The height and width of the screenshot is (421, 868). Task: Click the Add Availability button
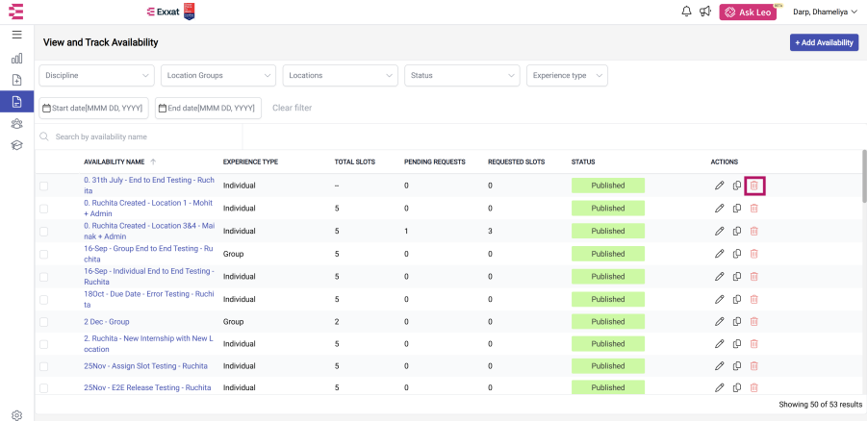pyautogui.click(x=824, y=42)
